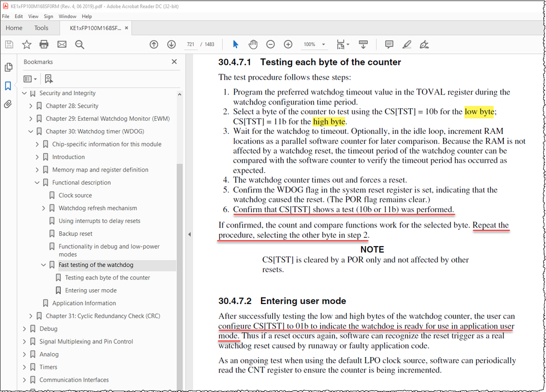Image resolution: width=546 pixels, height=392 pixels.
Task: Open the Sign menu
Action: 48,16
